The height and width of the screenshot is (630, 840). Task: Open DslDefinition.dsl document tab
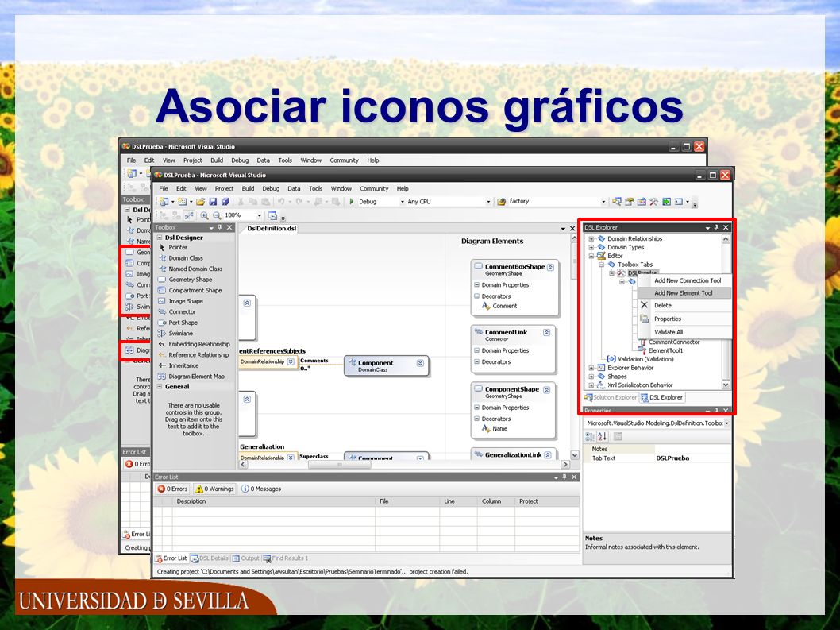pos(271,229)
